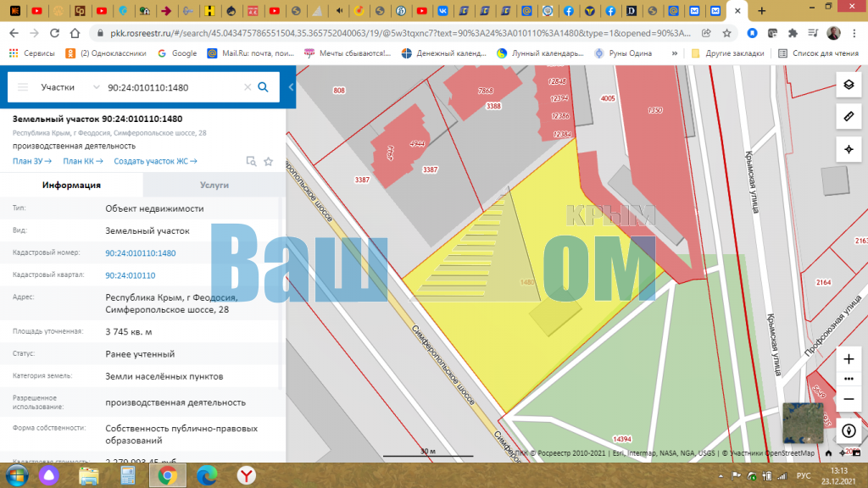Screen dimensions: 868x488
Task: Open the План ЗУ link
Action: (x=32, y=161)
